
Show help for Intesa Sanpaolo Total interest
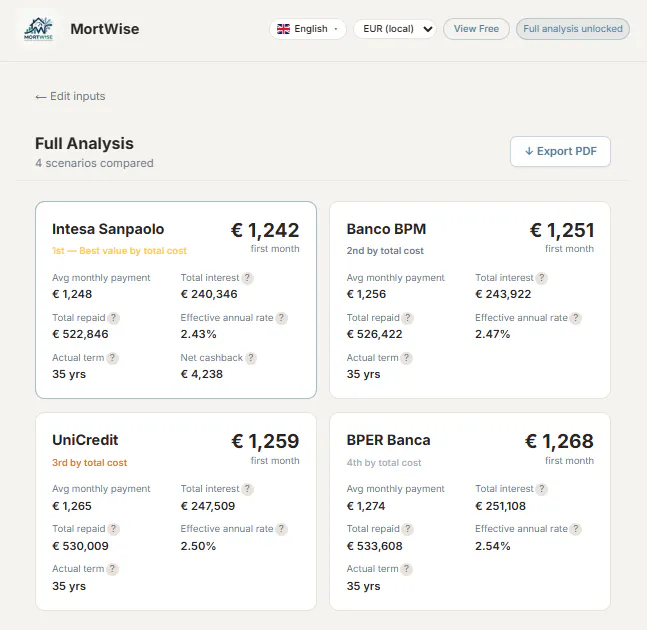click(247, 278)
